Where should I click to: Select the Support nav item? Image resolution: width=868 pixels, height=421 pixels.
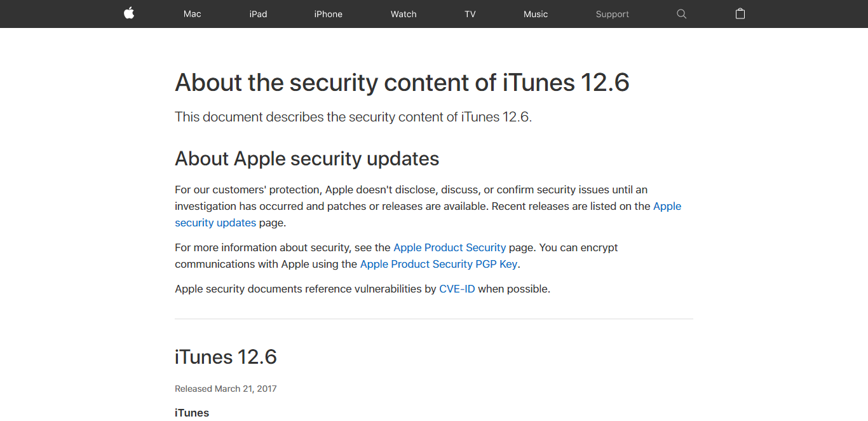point(613,14)
